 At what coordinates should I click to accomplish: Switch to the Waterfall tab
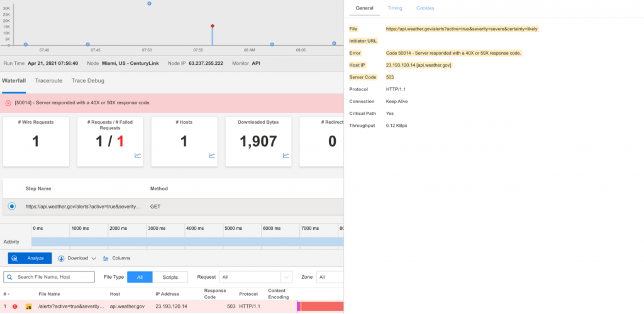pos(14,81)
